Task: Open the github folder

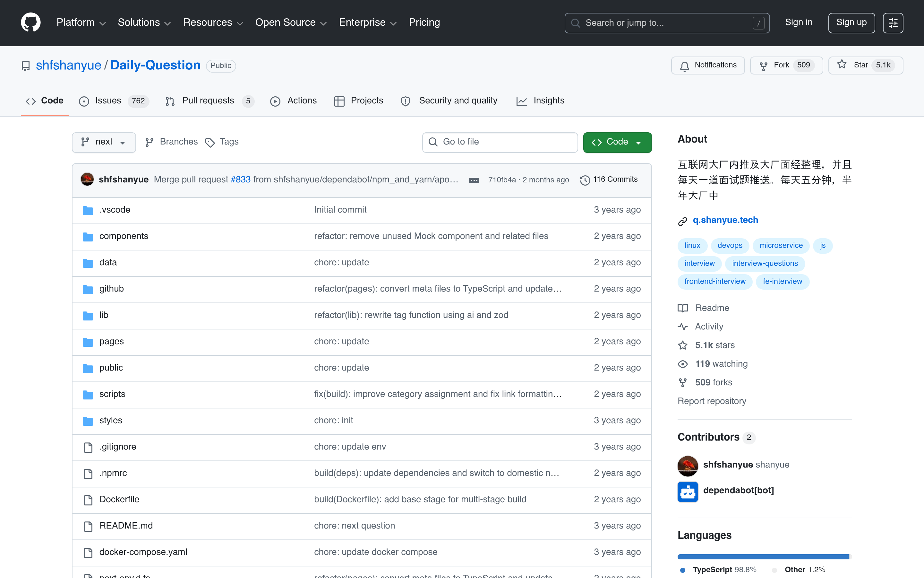Action: (112, 289)
